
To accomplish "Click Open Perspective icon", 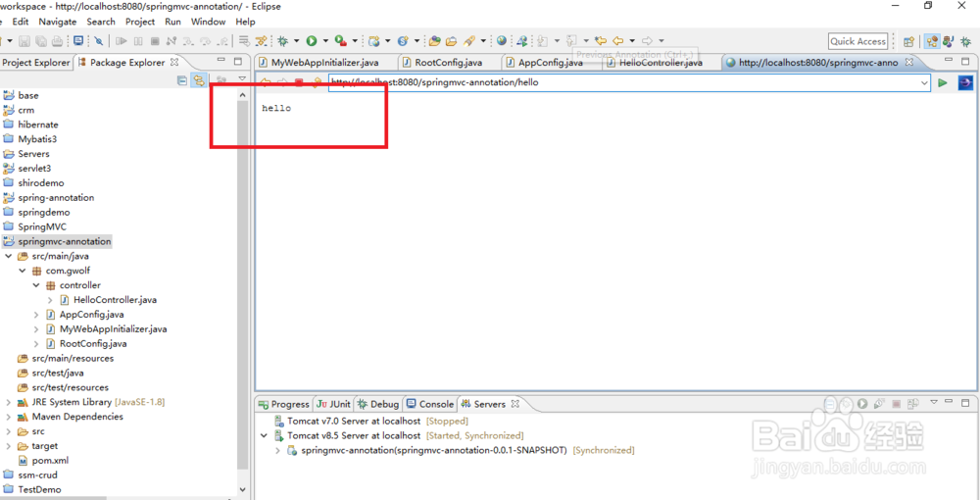I will click(908, 42).
